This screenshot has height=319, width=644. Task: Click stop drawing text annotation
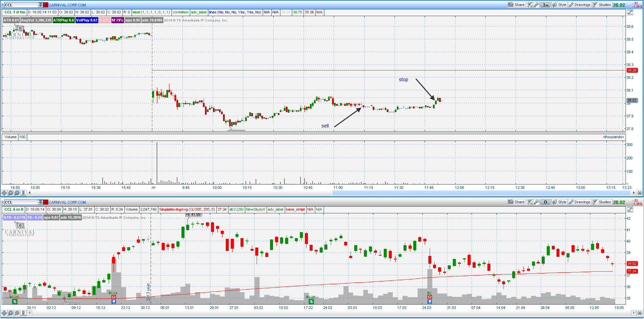coord(404,79)
